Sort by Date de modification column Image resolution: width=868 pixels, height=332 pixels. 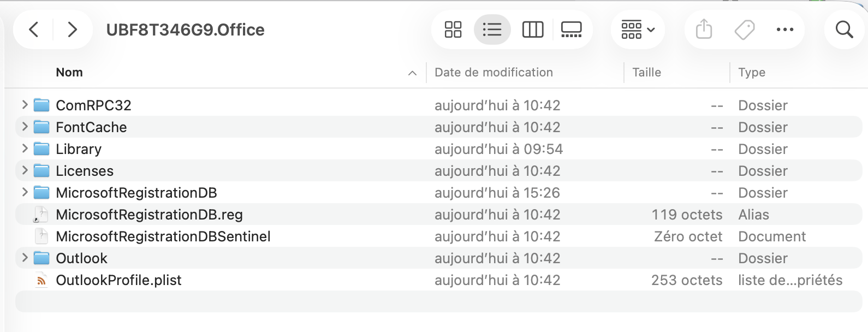[x=494, y=72]
